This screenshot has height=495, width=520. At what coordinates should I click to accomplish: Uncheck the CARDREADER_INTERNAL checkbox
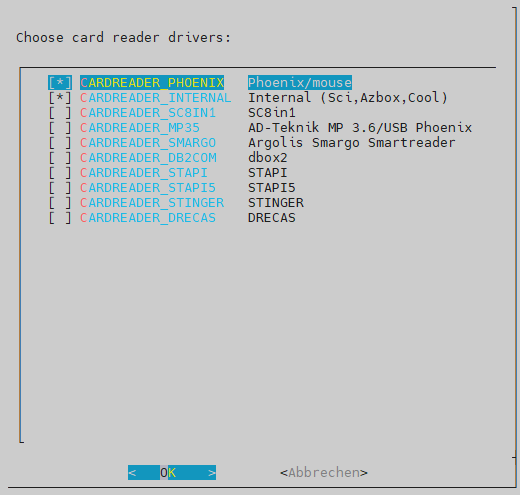click(x=60, y=98)
